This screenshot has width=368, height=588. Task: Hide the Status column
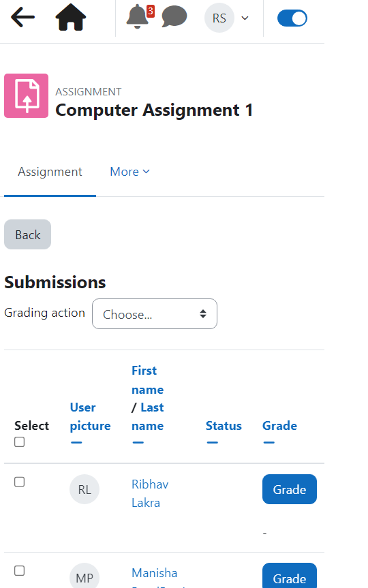click(x=213, y=443)
